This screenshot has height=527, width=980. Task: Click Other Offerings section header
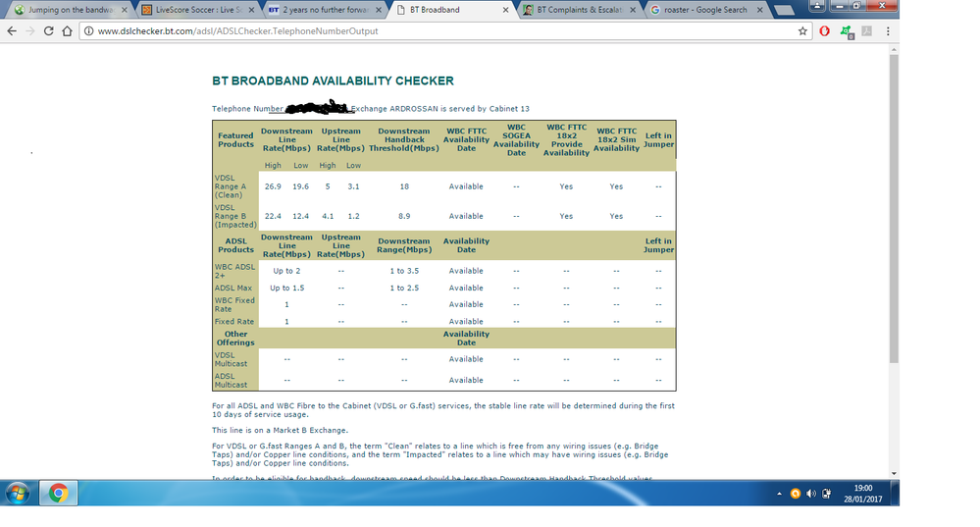235,339
